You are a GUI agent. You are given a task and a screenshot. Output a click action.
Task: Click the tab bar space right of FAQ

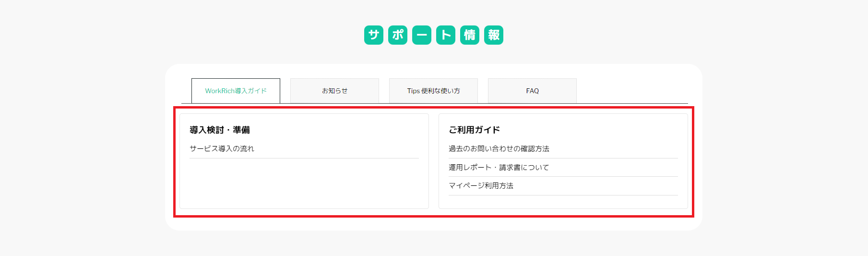[632, 91]
